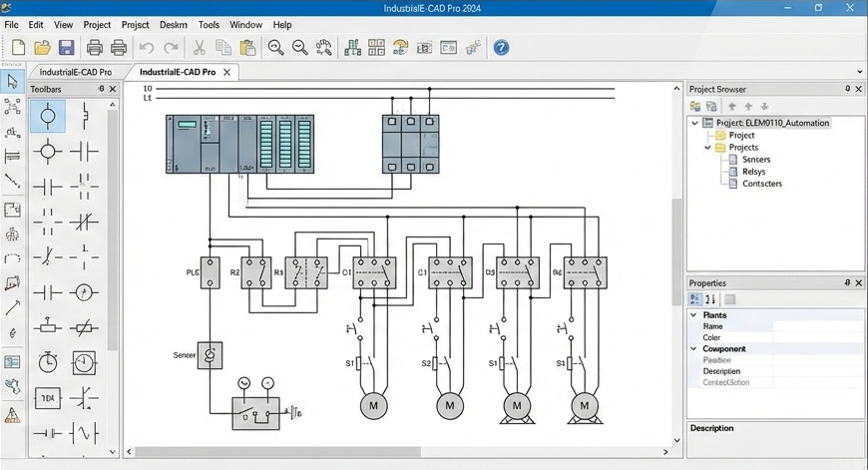Open the help question mark icon
This screenshot has width=868, height=470.
point(501,48)
